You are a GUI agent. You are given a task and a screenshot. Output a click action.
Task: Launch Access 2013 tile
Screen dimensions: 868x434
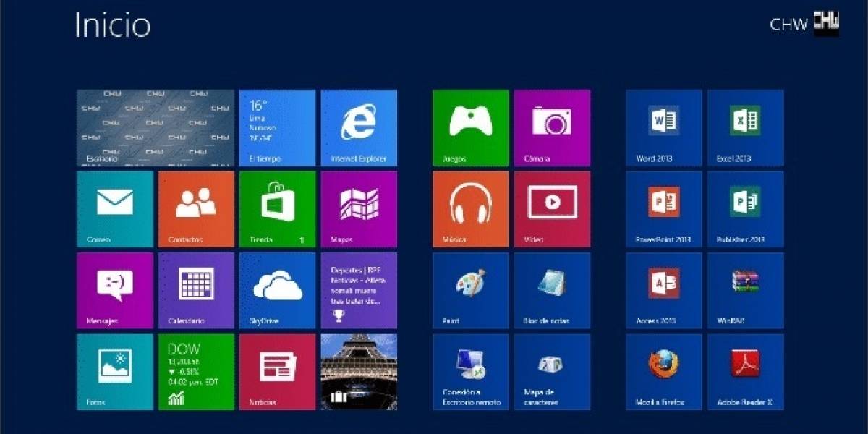click(x=664, y=291)
